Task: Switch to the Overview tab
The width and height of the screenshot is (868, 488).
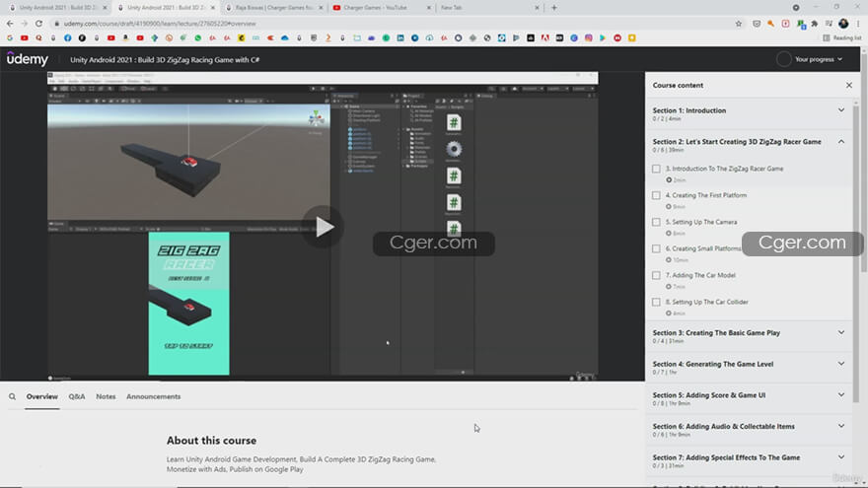Action: point(42,396)
